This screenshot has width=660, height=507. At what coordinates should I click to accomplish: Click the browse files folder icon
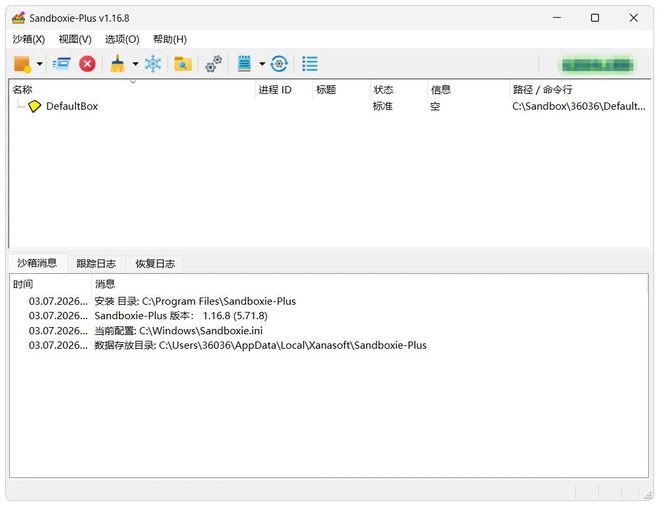pos(183,64)
